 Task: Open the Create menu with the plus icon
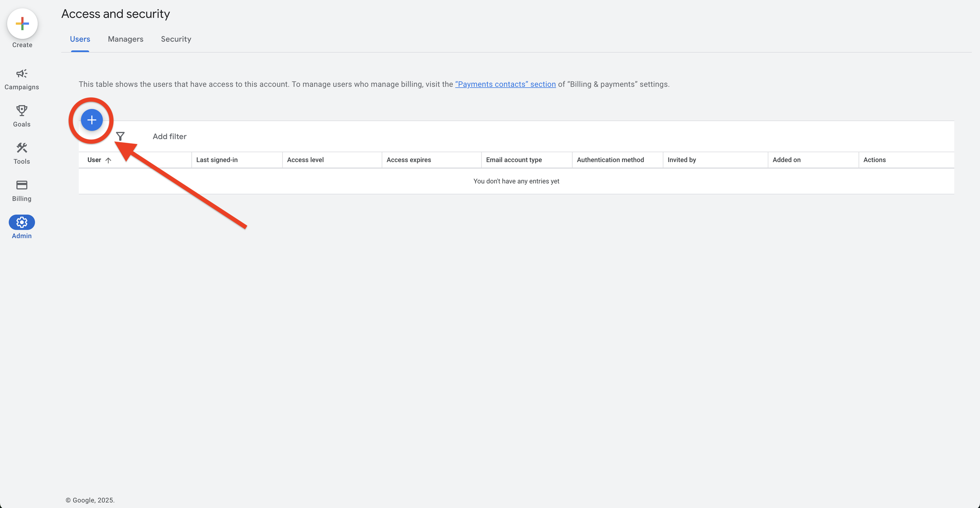pos(22,24)
